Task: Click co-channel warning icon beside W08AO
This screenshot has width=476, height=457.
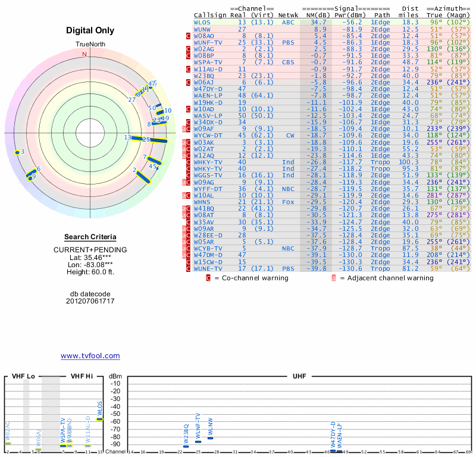Action: (189, 36)
